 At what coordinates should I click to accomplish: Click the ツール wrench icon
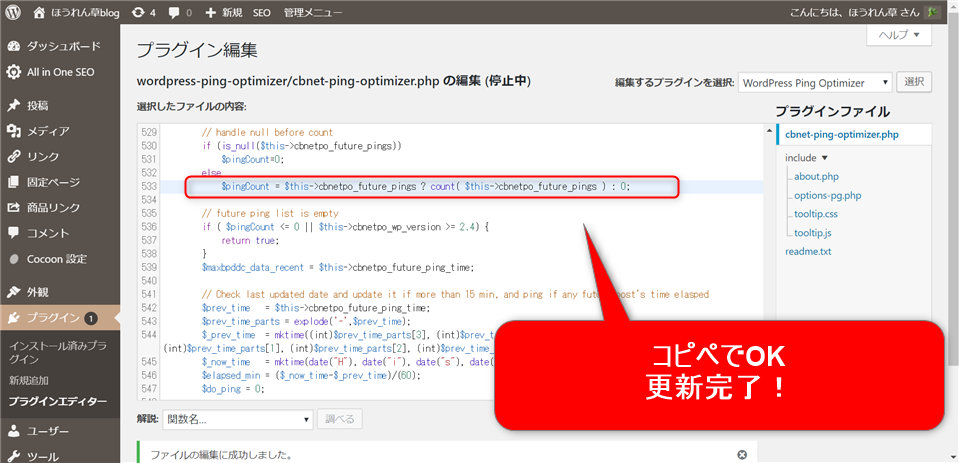14,456
